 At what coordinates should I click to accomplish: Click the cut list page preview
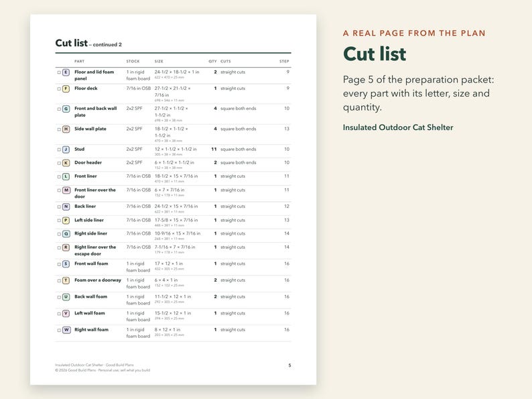pos(173,200)
